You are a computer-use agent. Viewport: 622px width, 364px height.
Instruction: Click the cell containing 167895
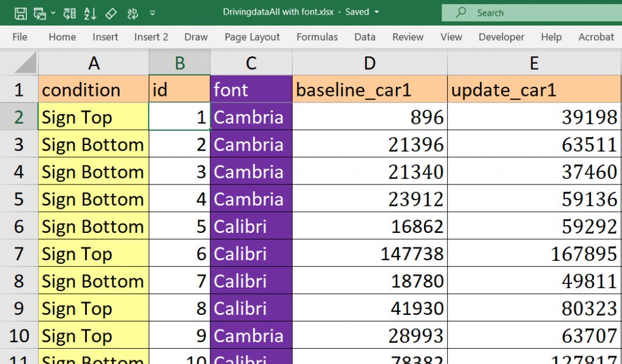[535, 254]
